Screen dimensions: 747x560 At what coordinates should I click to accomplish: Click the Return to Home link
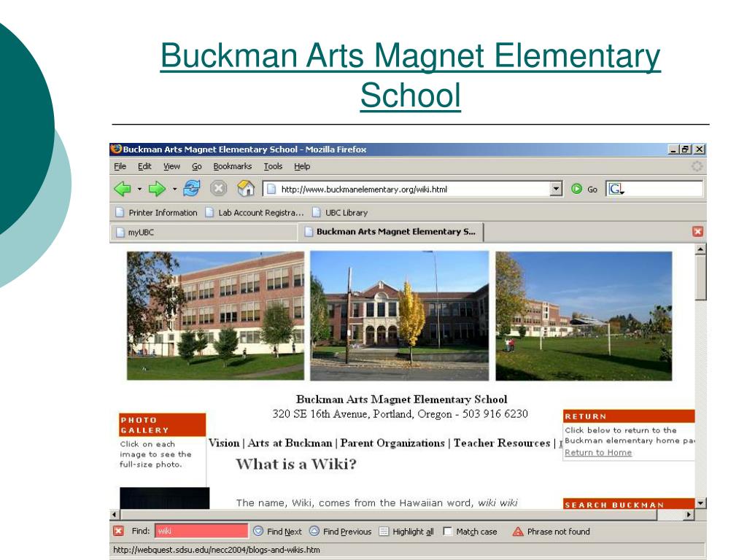(x=598, y=452)
